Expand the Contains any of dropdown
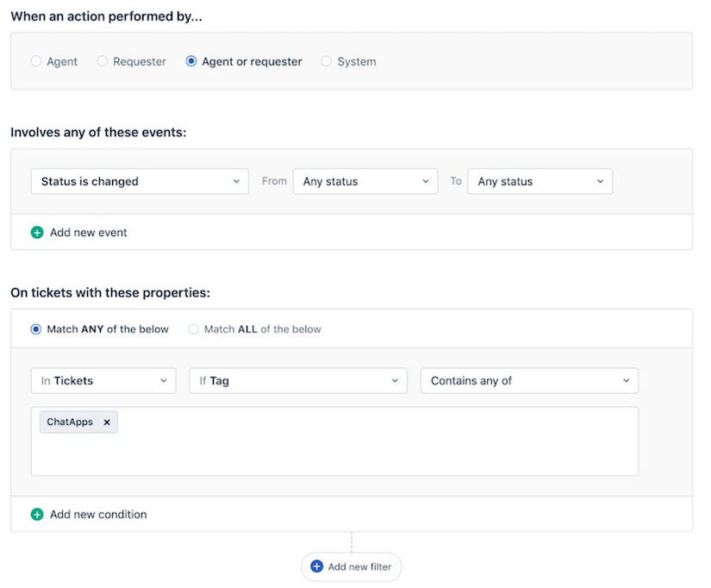 tap(529, 381)
